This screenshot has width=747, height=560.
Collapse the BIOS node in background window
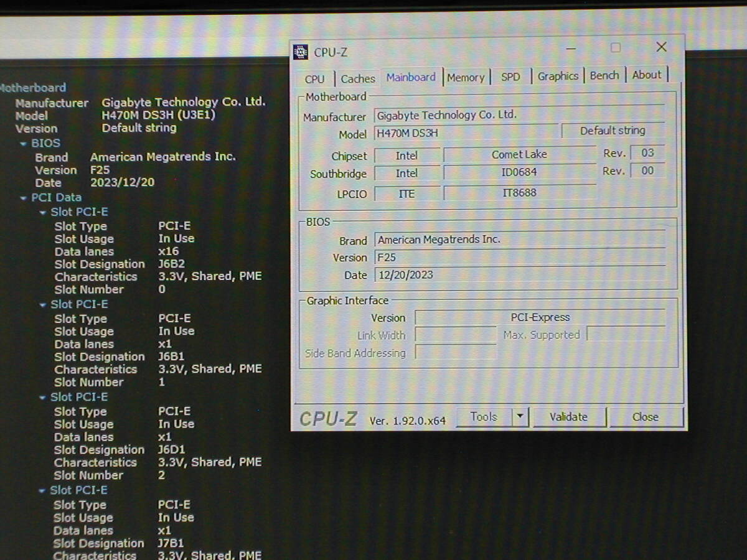click(24, 143)
